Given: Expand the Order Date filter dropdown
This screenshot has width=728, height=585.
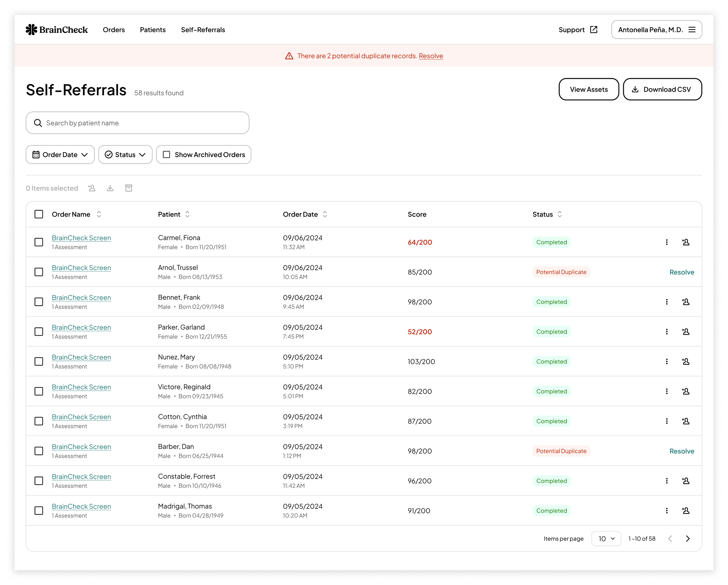Looking at the screenshot, I should click(x=60, y=154).
